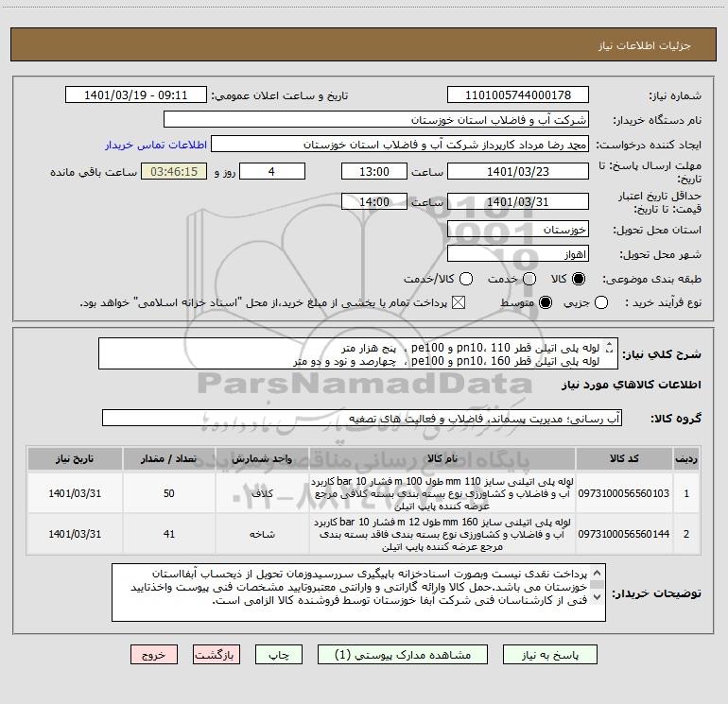Image resolution: width=728 pixels, height=704 pixels.
Task: Click the 'واحد شمارش' column header
Action: click(x=262, y=459)
